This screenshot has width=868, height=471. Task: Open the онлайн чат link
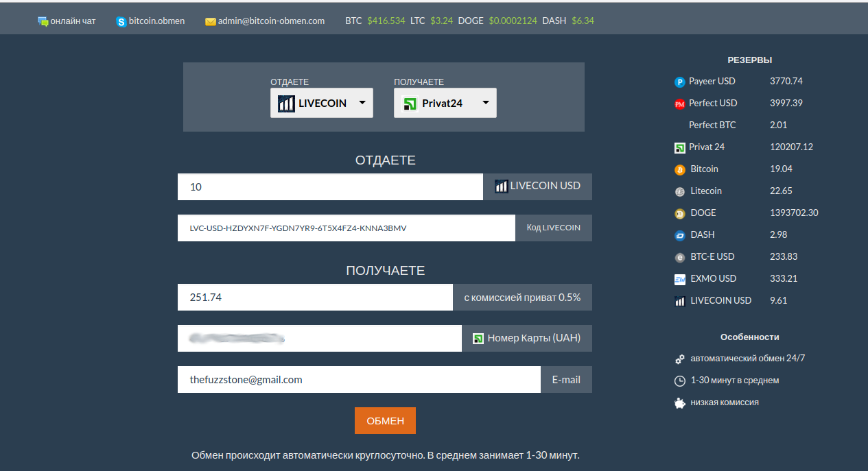coord(73,21)
